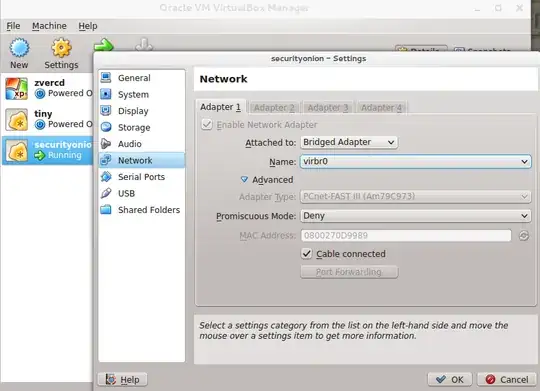Open the Storage settings page
The image size is (540, 391).
142,127
